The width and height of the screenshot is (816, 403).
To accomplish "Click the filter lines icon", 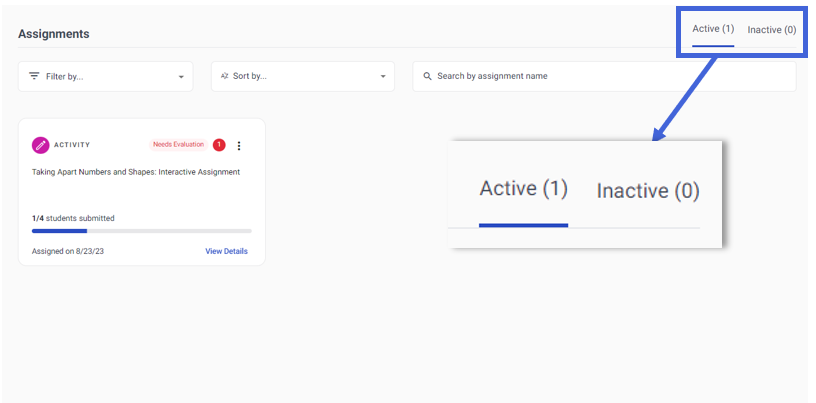I will [34, 76].
